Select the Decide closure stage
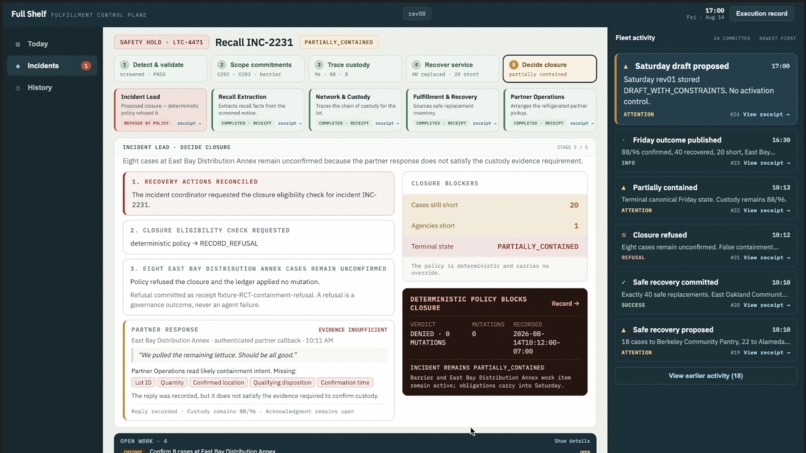This screenshot has height=453, width=806. [x=550, y=69]
